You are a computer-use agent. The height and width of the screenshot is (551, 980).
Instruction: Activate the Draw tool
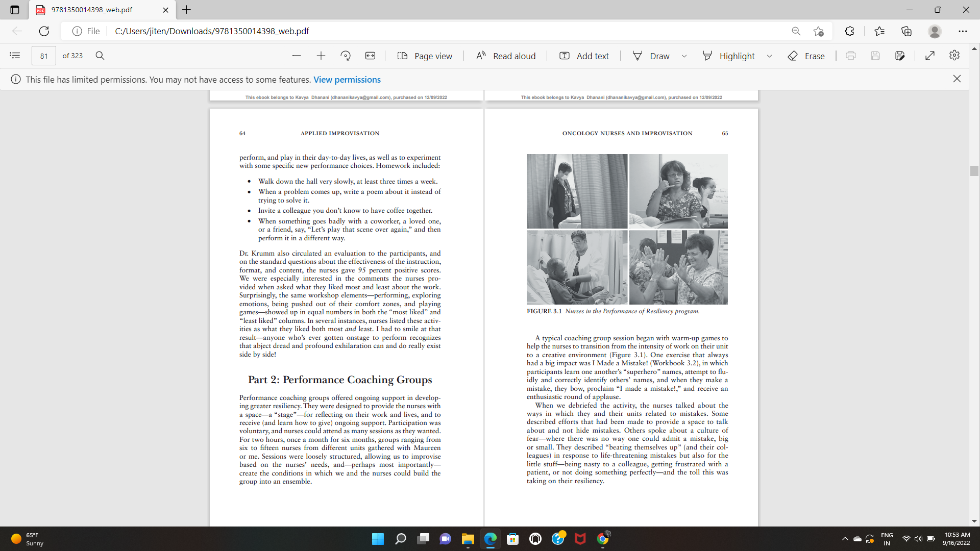pyautogui.click(x=651, y=56)
